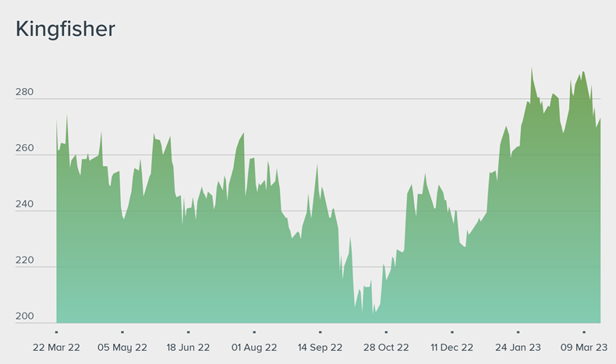
Task: Select the 240 price axis label
Action: (x=24, y=204)
